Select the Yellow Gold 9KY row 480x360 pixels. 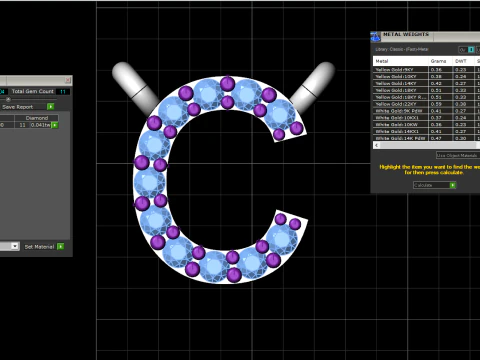[x=427, y=69]
